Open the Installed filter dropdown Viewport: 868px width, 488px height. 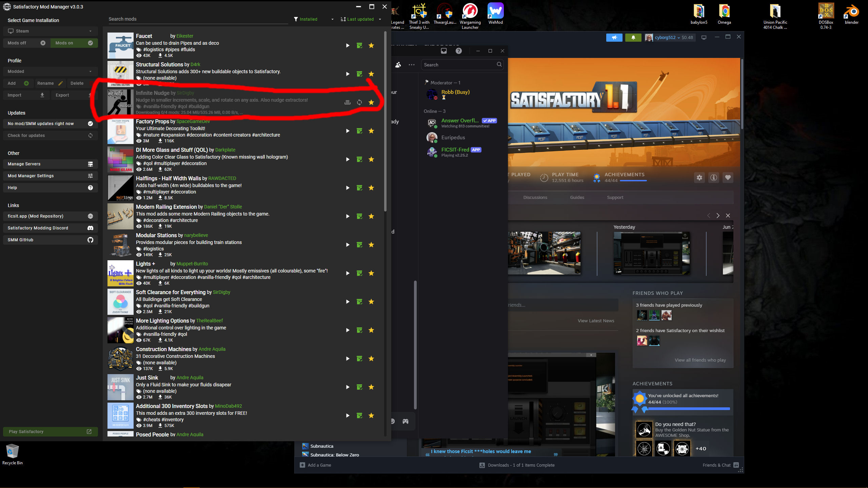point(314,19)
